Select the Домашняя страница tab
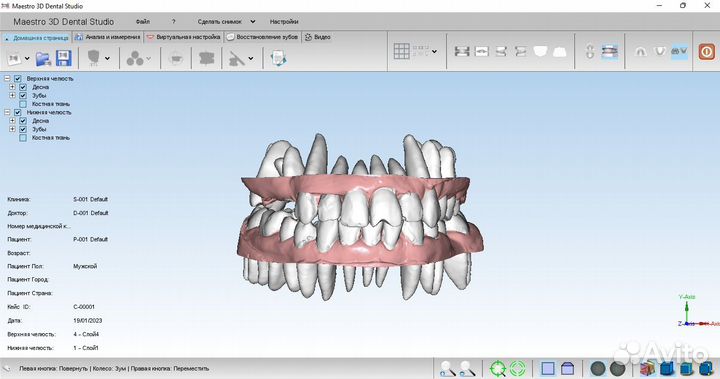The width and height of the screenshot is (720, 379). pos(37,38)
